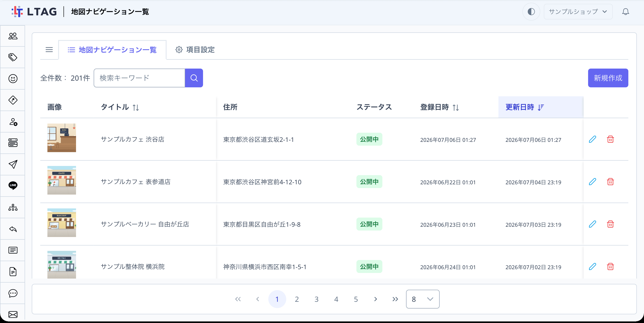Select address 東京都渋谷区神宮前4-12-10
The image size is (644, 323).
point(262,182)
